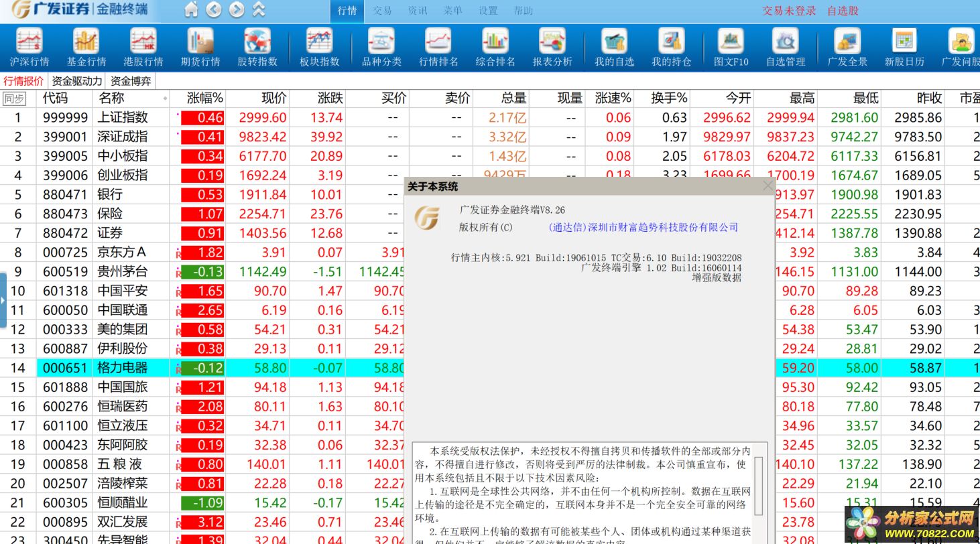
Task: Click 美的集团 stock name
Action: (123, 330)
